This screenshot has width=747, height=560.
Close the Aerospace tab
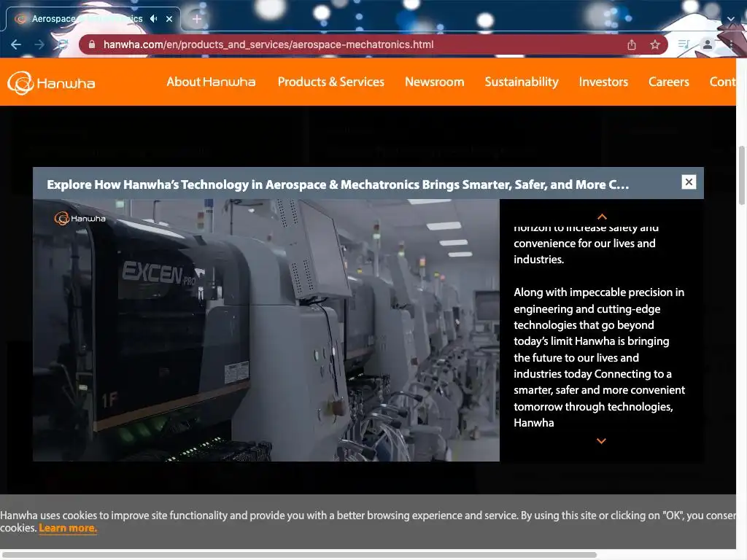click(169, 19)
